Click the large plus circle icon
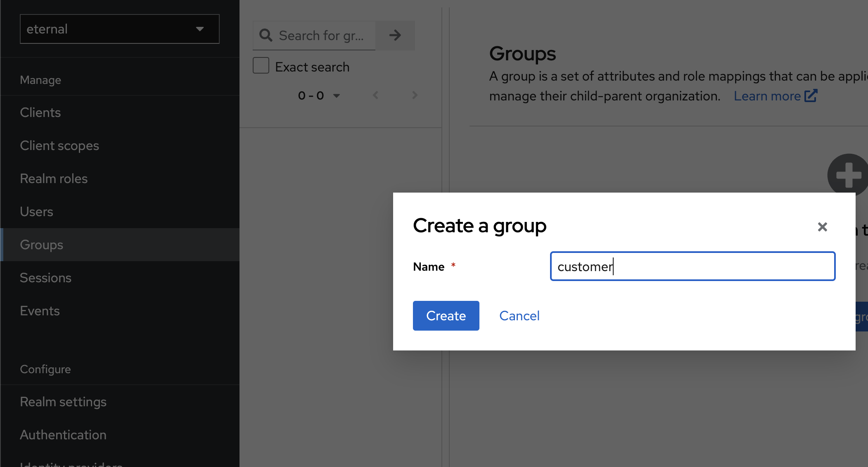 pyautogui.click(x=847, y=175)
